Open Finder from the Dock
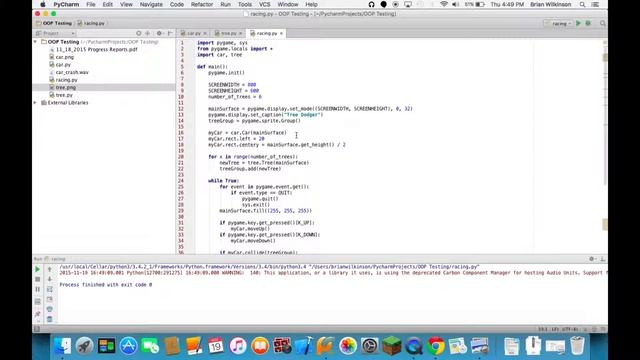This screenshot has height=360, width=640. 62,346
